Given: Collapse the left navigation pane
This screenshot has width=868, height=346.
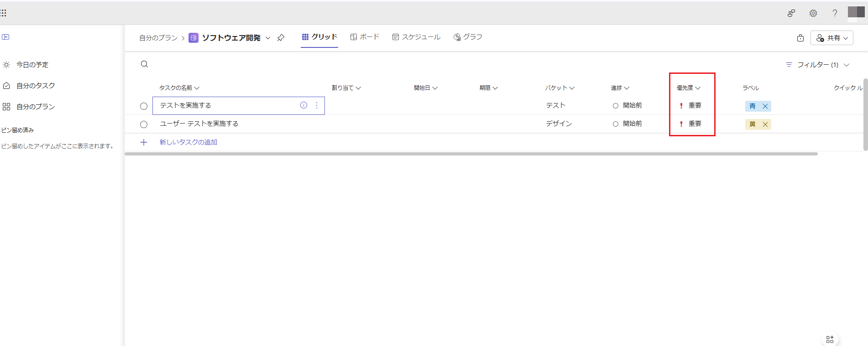Looking at the screenshot, I should pyautogui.click(x=5, y=37).
